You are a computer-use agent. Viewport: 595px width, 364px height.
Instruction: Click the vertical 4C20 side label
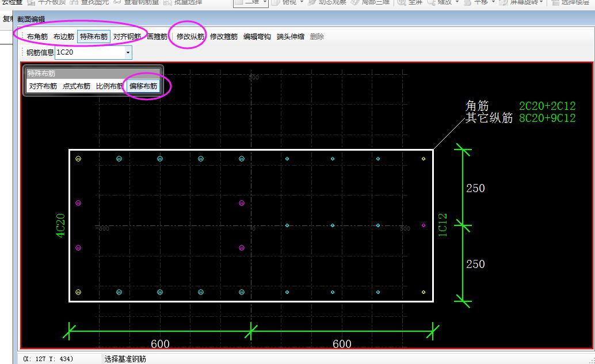(x=61, y=225)
